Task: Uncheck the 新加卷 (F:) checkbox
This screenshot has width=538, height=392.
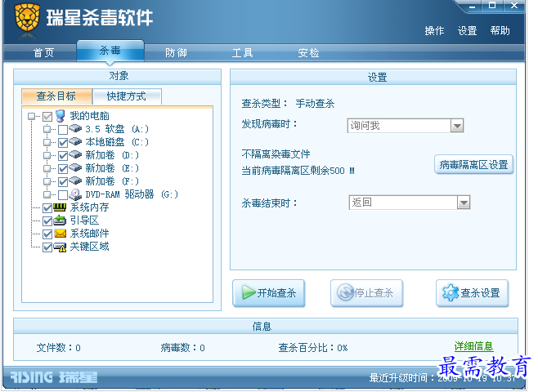Action: pos(63,182)
